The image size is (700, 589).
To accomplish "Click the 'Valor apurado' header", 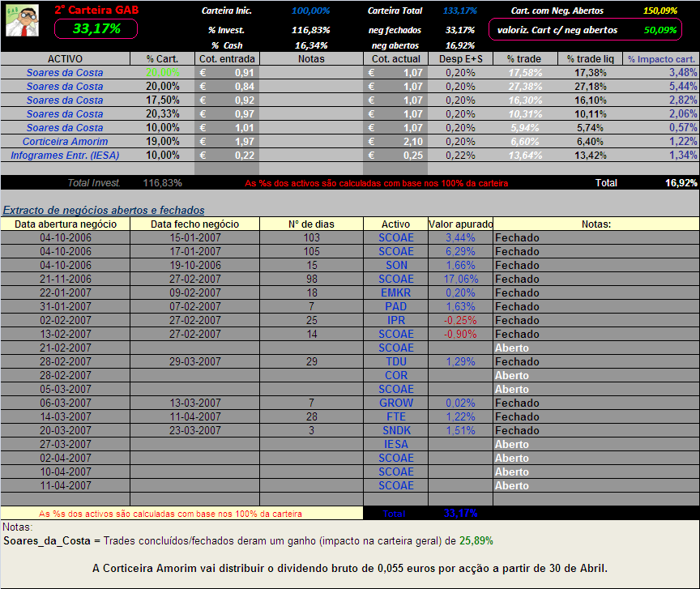I will click(460, 224).
